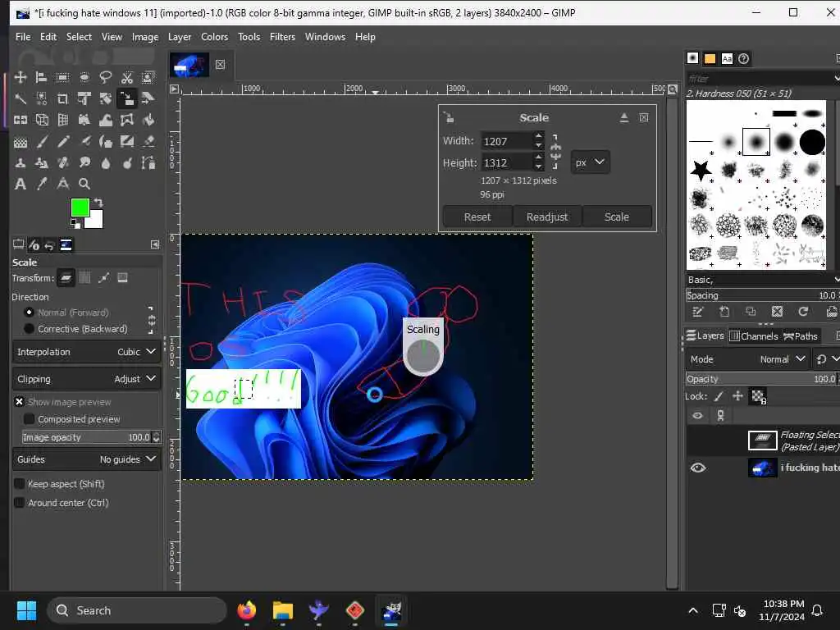Click the taskbar Search box

tap(137, 610)
